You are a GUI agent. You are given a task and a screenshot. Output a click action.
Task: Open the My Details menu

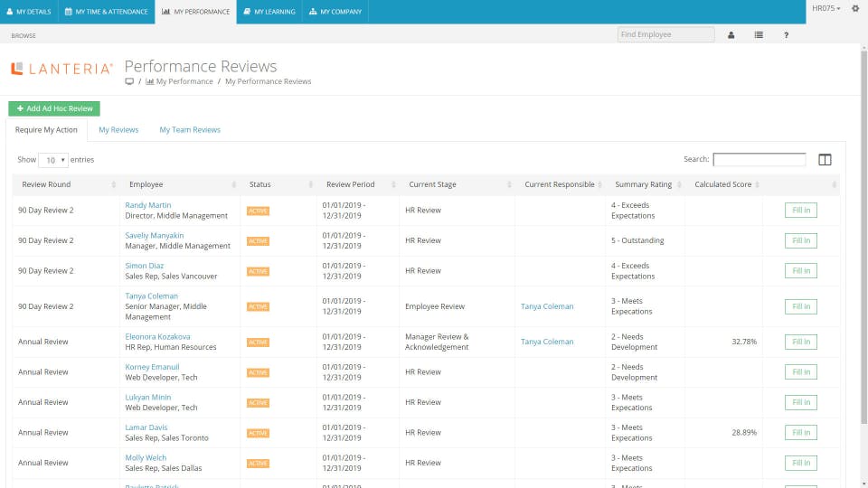pos(29,12)
